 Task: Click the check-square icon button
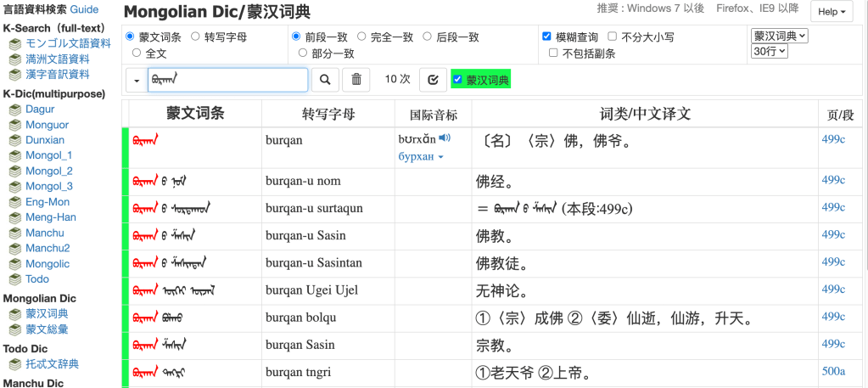pyautogui.click(x=433, y=80)
